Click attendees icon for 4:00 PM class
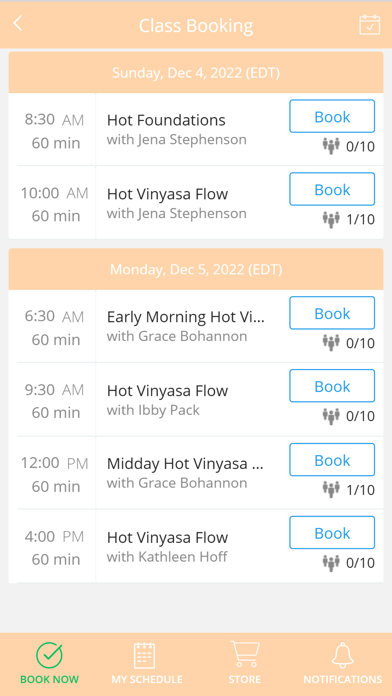 tap(331, 562)
